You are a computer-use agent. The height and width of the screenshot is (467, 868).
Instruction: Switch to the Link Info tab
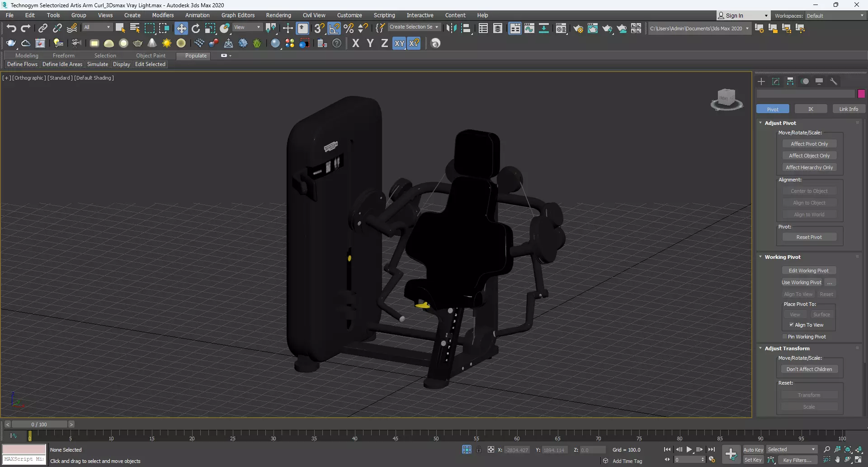849,109
